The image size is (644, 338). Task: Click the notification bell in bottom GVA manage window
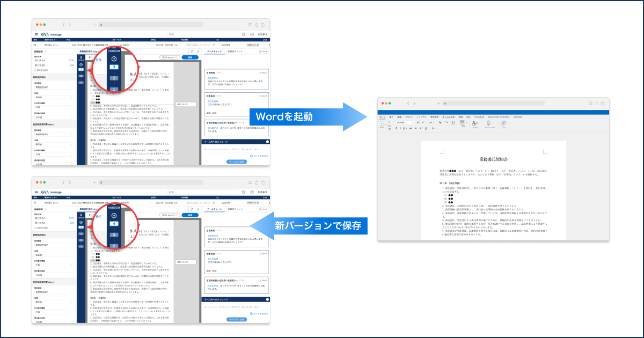pos(244,192)
